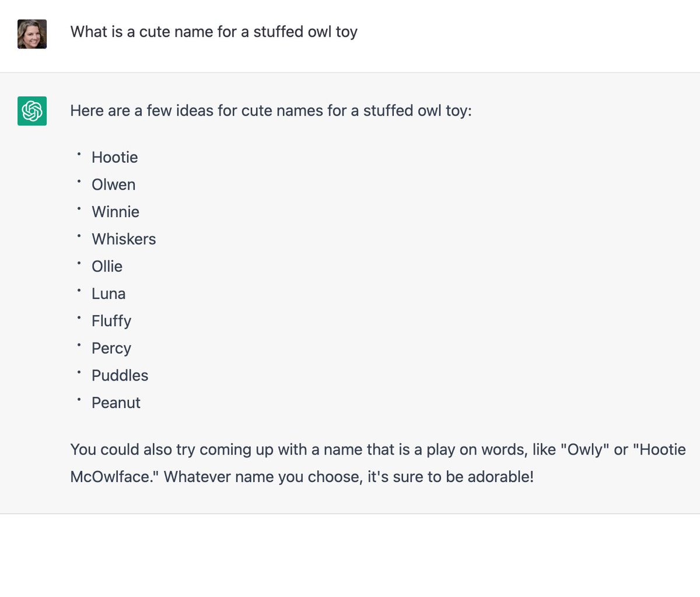The image size is (700, 597).
Task: Click the intro line 'Here are a few ideas'
Action: click(x=271, y=111)
